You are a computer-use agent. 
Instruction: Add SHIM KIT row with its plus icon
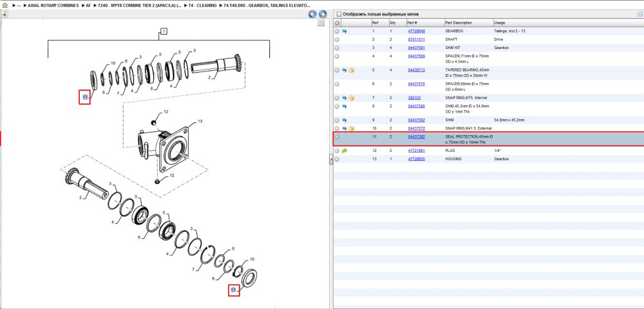pyautogui.click(x=337, y=48)
